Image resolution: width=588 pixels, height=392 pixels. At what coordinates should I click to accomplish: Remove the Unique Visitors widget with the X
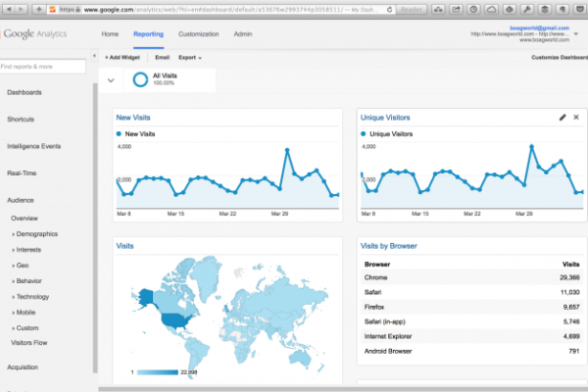click(x=576, y=118)
